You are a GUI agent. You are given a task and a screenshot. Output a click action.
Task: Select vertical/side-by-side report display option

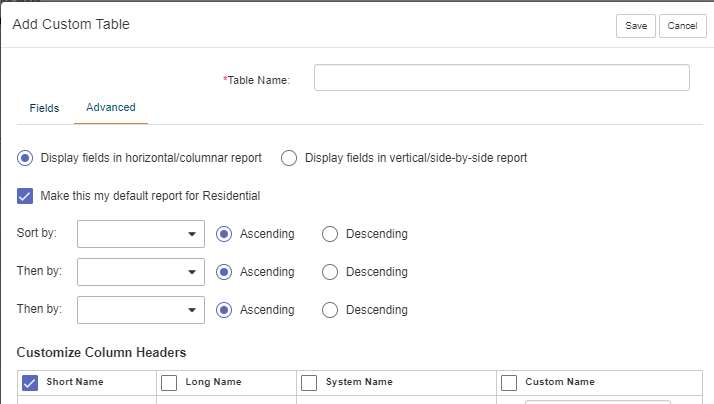(x=289, y=158)
